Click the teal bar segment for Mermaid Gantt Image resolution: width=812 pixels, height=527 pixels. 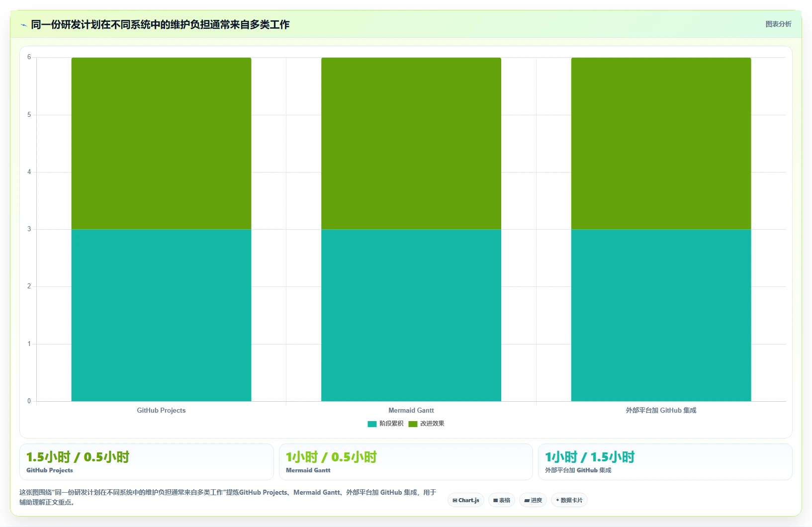pos(411,315)
